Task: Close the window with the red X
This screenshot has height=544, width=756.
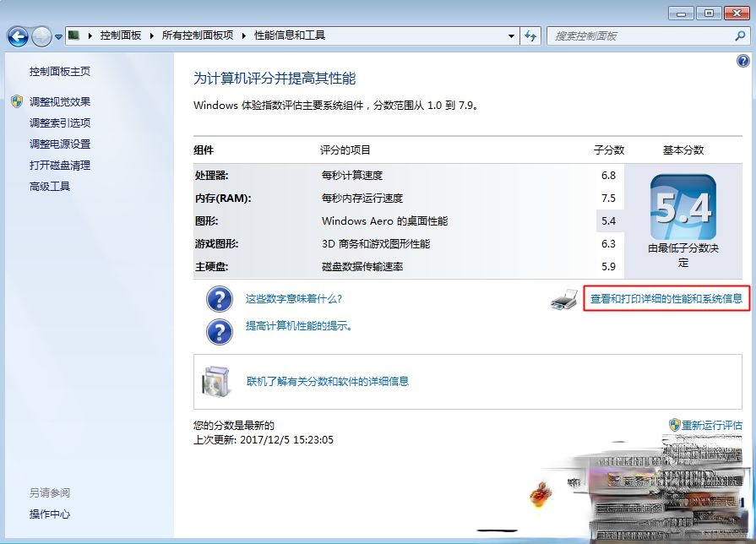Action: tap(737, 14)
